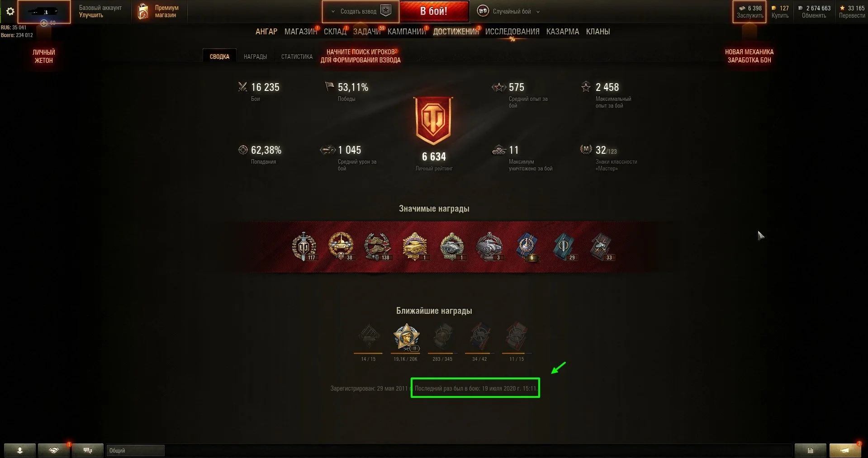Screen dimensions: 868x458
Task: Open the Исследования menu
Action: pyautogui.click(x=512, y=32)
